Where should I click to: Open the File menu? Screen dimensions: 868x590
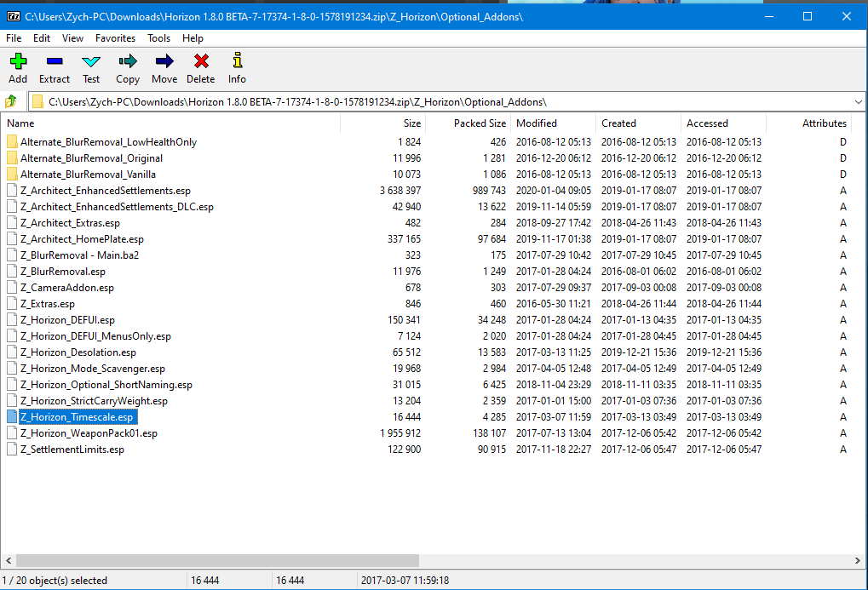tap(14, 38)
